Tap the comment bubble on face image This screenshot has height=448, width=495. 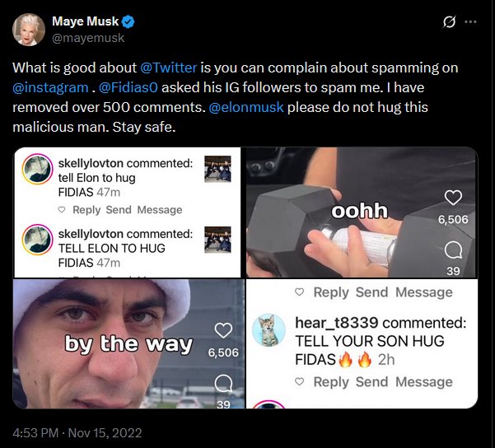pyautogui.click(x=222, y=383)
